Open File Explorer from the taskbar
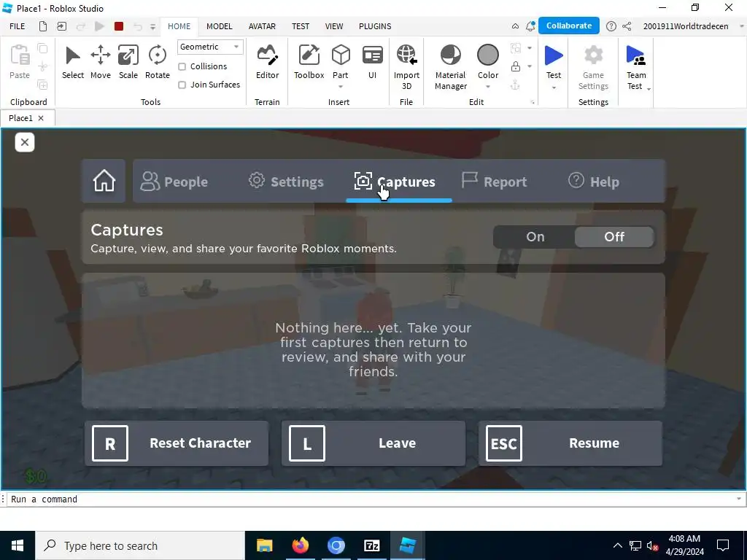This screenshot has width=747, height=560. click(264, 545)
